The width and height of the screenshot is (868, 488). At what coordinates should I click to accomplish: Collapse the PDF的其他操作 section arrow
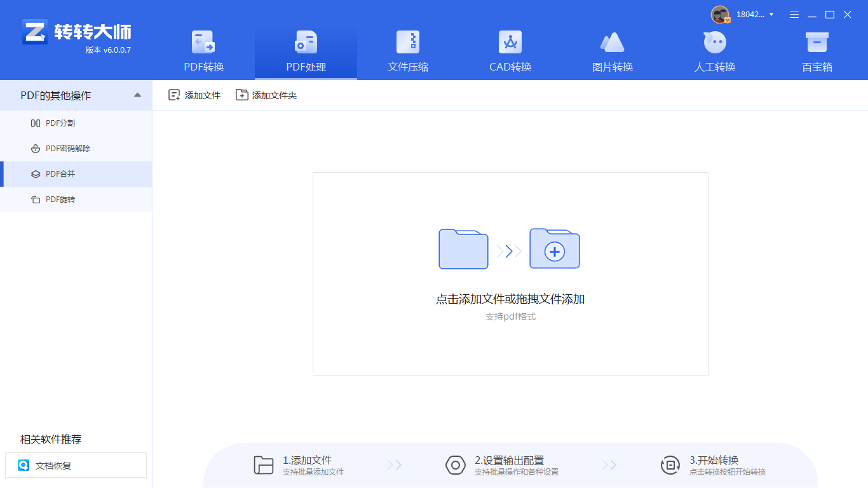tap(137, 95)
